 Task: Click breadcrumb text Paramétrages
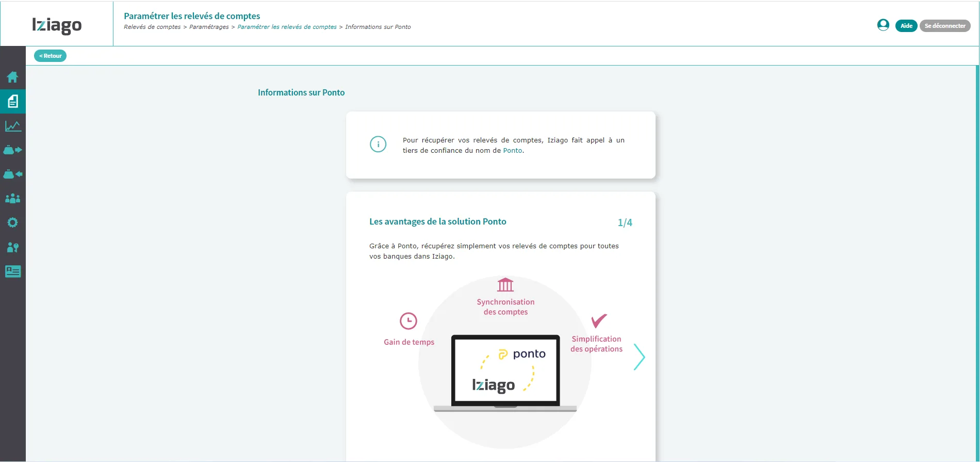pos(209,27)
